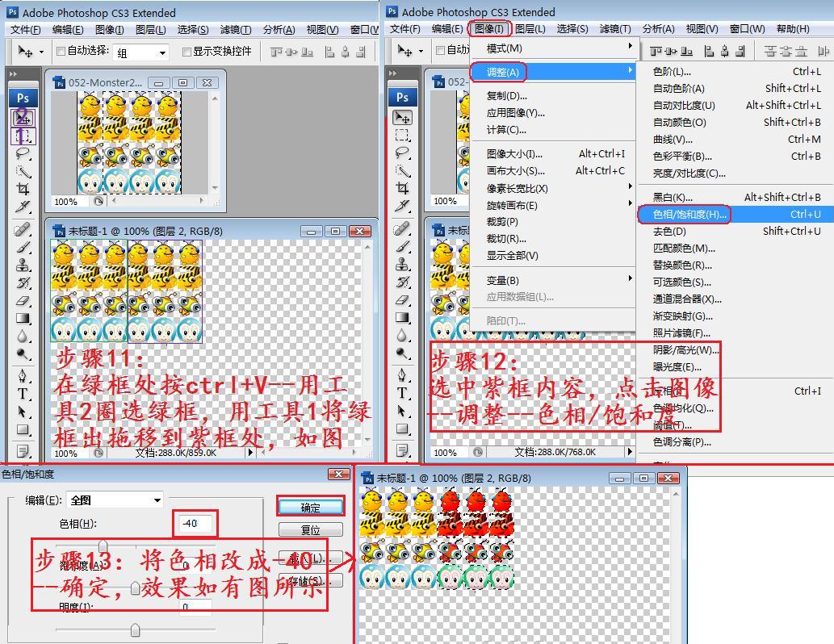Click 黑白(K)... in adjustments submenu

[736, 197]
